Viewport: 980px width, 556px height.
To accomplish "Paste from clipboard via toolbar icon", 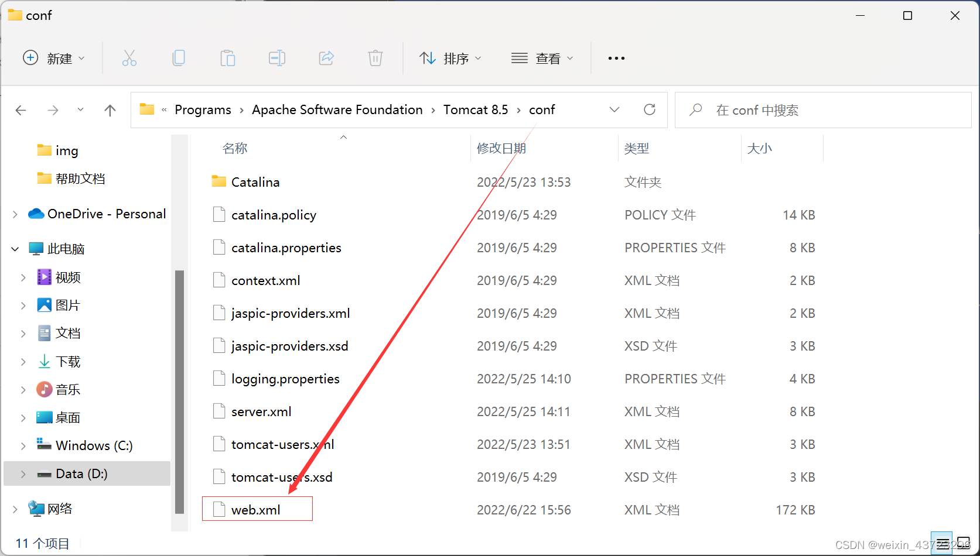I will tap(228, 58).
